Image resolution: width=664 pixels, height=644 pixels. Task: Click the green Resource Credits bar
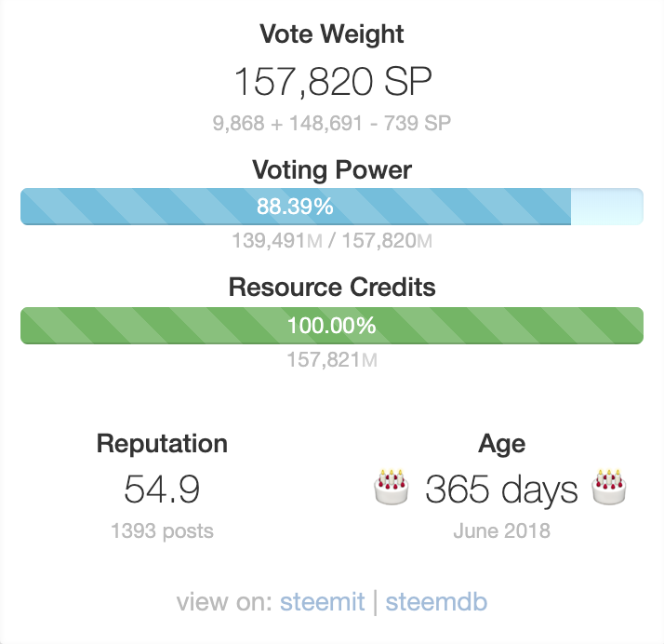click(x=332, y=326)
